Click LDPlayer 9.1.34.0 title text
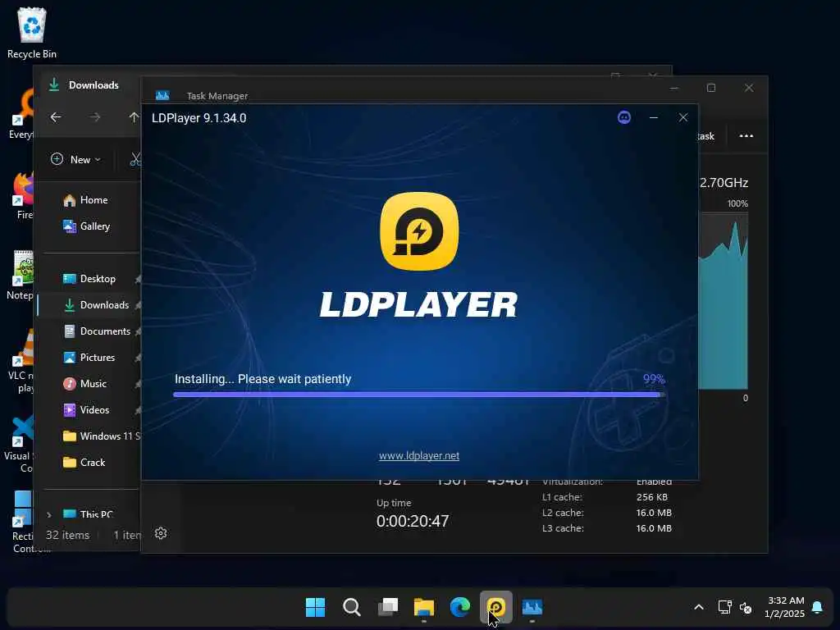The width and height of the screenshot is (840, 630). pos(199,118)
